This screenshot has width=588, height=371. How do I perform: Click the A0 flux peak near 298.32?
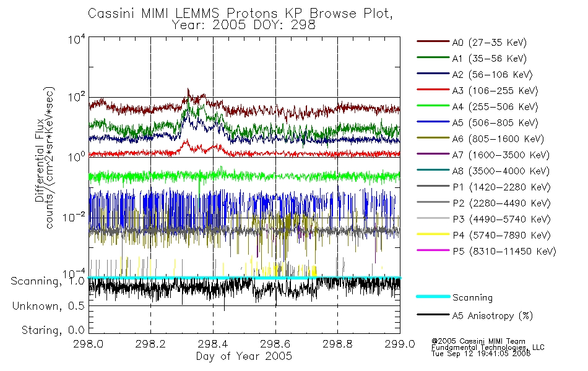(x=188, y=91)
